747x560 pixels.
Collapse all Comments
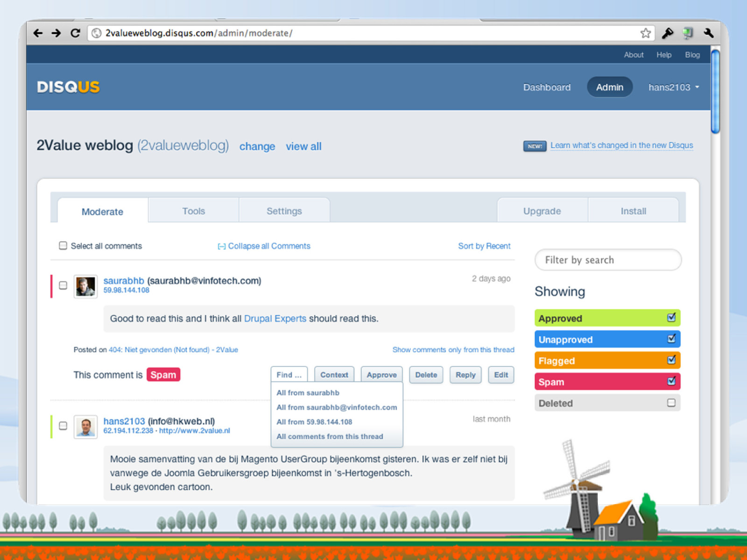[x=264, y=246]
